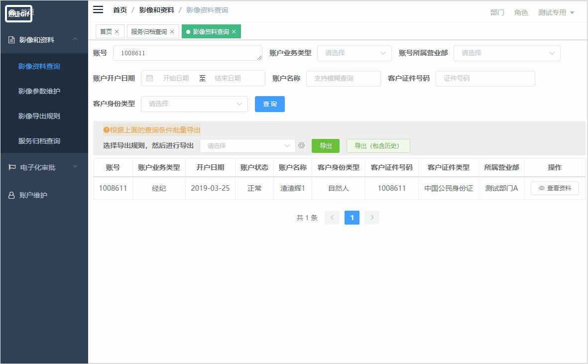
Task: Select 影像导出规则 in the sidebar
Action: (x=39, y=116)
